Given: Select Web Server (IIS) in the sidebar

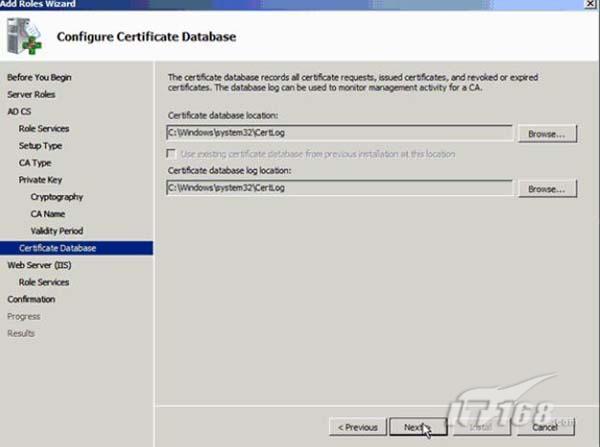Looking at the screenshot, I should [36, 265].
